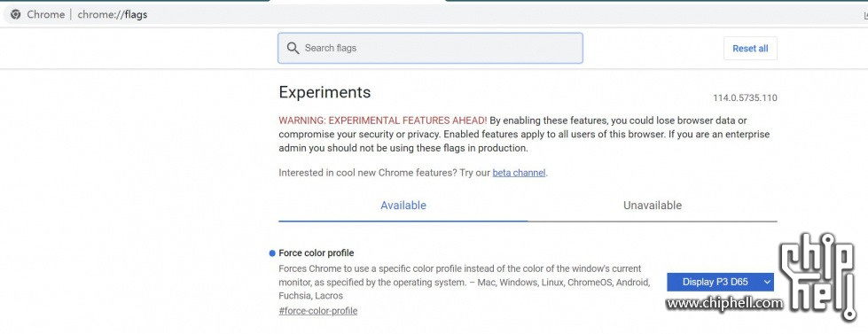Screen dimensions: 868x334
Task: Follow the #force-color-profile anchor link
Action: (x=317, y=311)
